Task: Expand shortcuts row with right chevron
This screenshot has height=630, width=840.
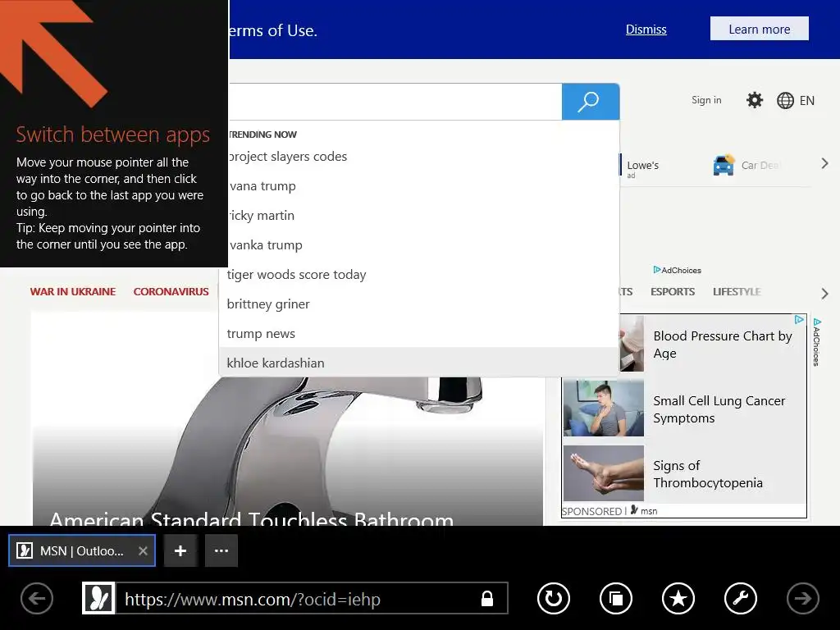Action: [x=825, y=164]
